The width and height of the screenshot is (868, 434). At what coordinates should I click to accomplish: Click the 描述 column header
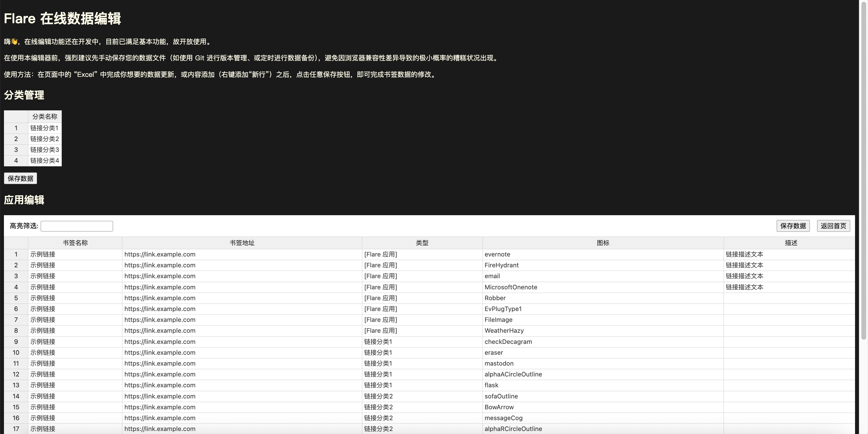tap(791, 243)
